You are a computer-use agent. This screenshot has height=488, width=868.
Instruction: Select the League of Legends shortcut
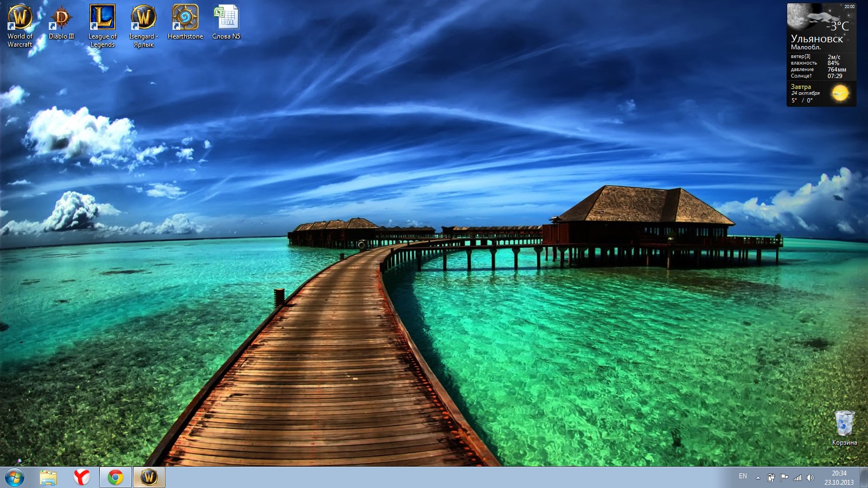pos(103,25)
